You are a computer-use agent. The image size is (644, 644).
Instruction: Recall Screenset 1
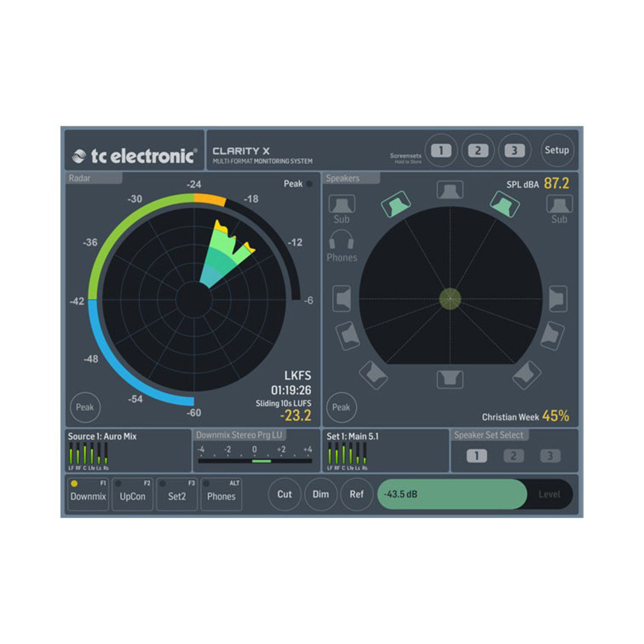click(x=441, y=150)
